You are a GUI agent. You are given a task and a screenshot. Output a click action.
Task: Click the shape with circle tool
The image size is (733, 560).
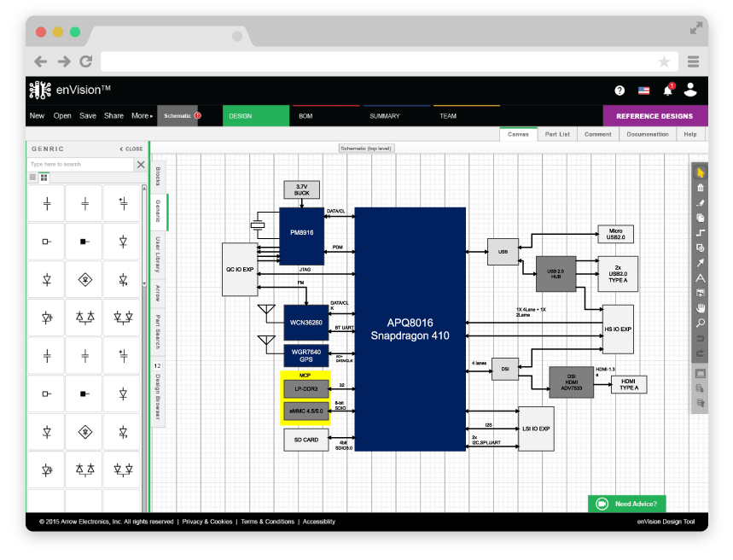(700, 248)
